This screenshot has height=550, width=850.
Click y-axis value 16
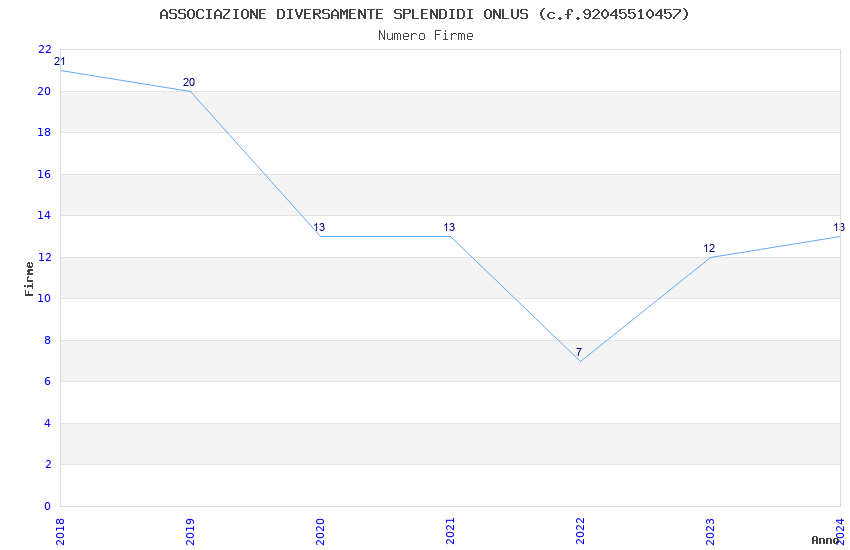point(44,174)
